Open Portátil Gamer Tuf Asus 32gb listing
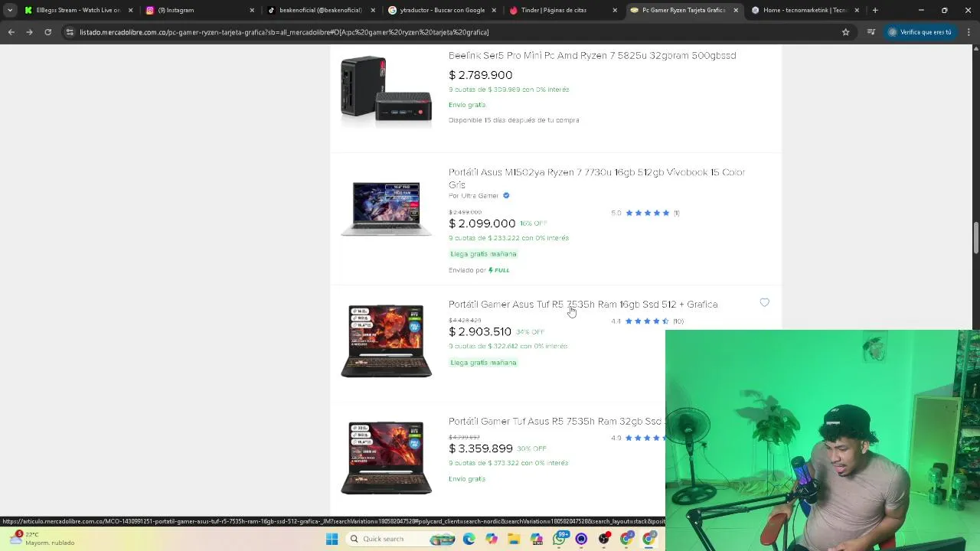This screenshot has height=551, width=980. (555, 421)
